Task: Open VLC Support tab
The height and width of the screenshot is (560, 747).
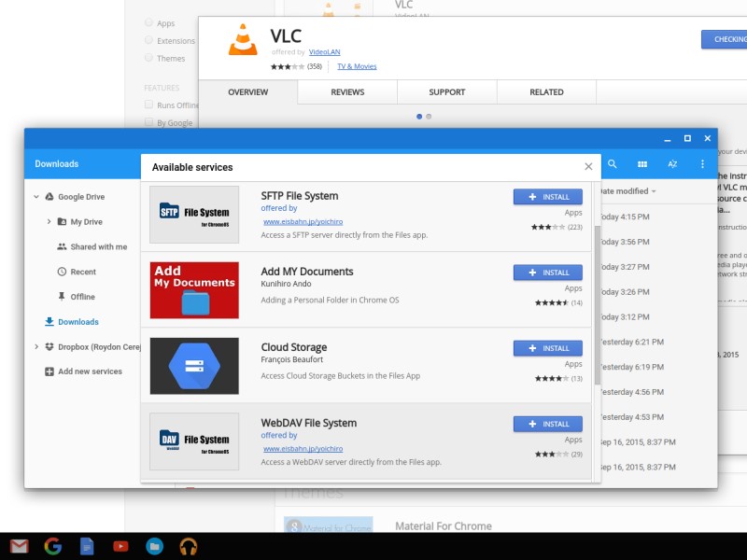Action: (447, 91)
